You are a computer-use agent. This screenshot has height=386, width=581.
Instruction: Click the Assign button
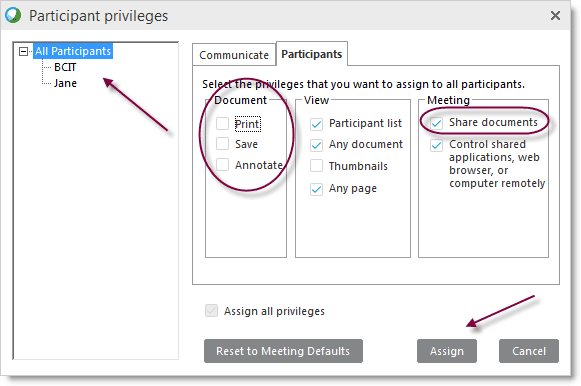447,351
